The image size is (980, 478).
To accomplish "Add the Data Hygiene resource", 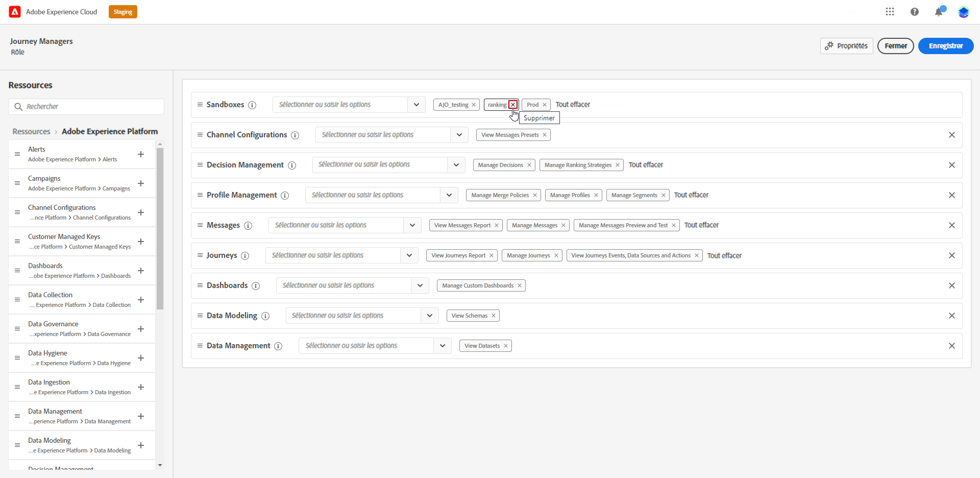I will (141, 358).
